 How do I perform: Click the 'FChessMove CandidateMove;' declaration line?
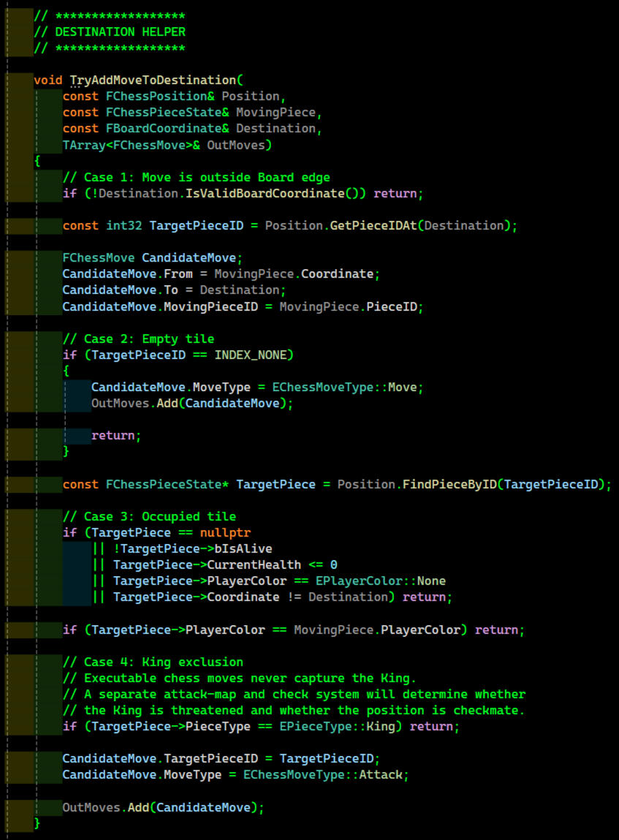[x=153, y=257]
